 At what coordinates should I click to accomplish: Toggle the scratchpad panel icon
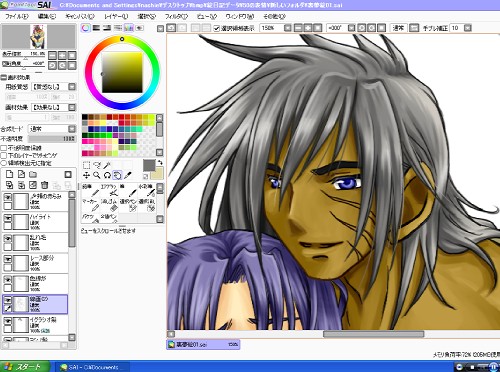click(139, 28)
